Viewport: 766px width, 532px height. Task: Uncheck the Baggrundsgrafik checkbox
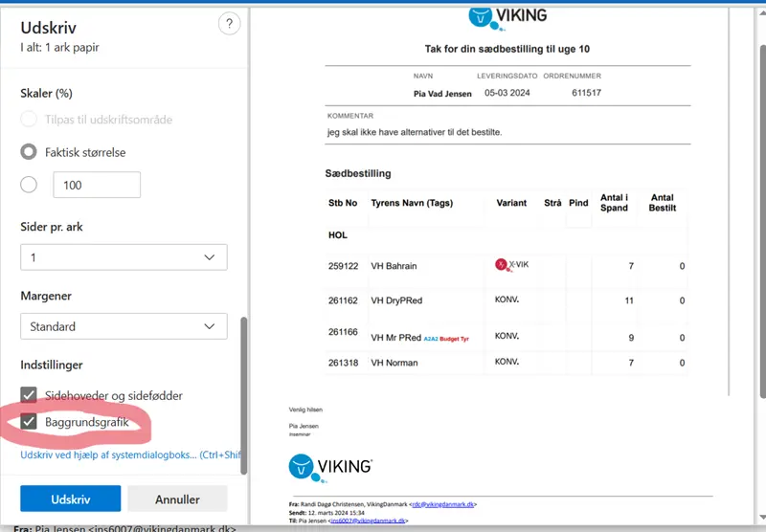29,422
